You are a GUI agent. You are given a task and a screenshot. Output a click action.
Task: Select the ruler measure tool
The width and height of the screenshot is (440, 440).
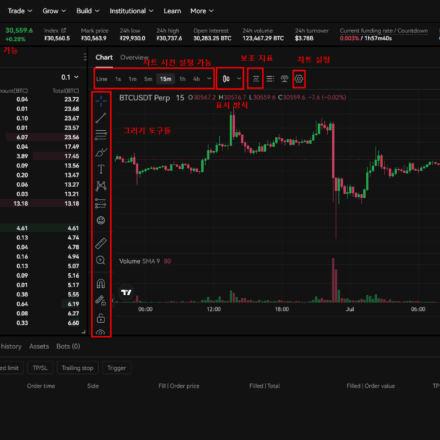point(101,244)
